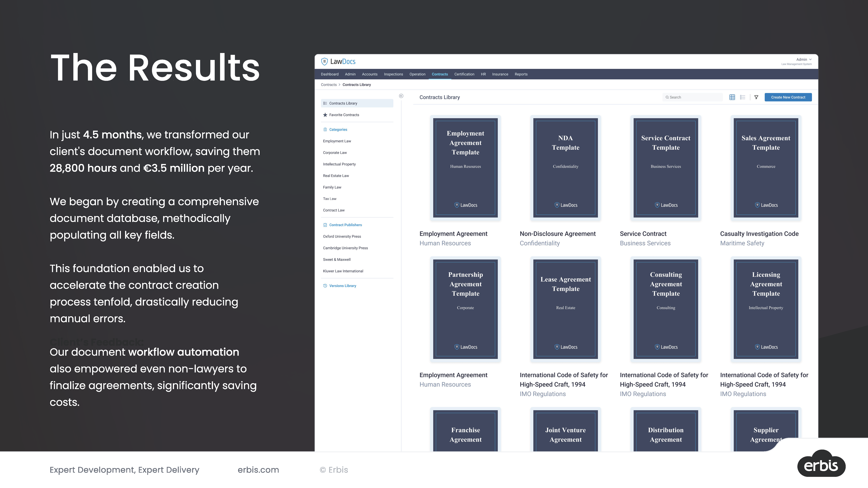Select Cambridge University Press publisher

(345, 248)
